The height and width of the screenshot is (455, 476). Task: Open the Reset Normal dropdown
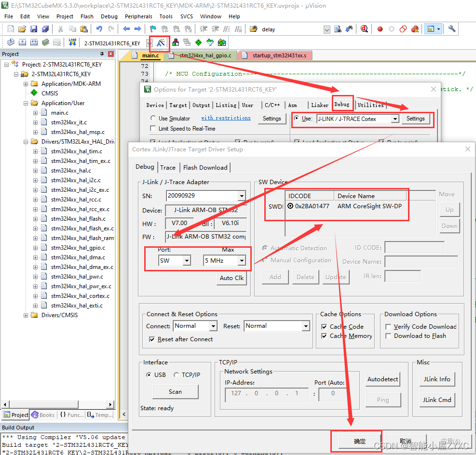[x=306, y=326]
